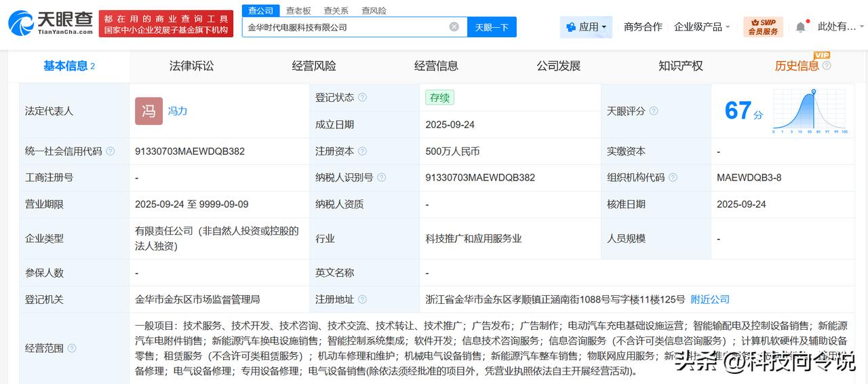Click the help icon beside 历史信息 tab
This screenshot has height=384, width=868.
tap(827, 66)
